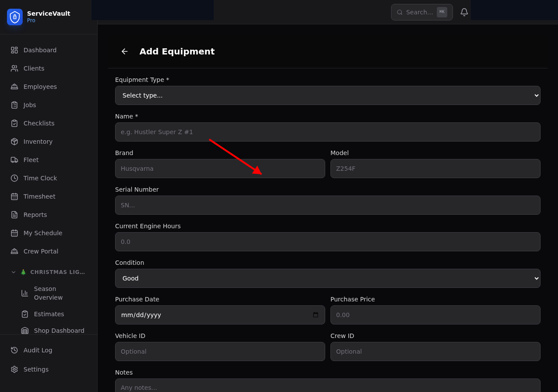Open the Equipment Type dropdown
This screenshot has height=392, width=558.
point(327,95)
